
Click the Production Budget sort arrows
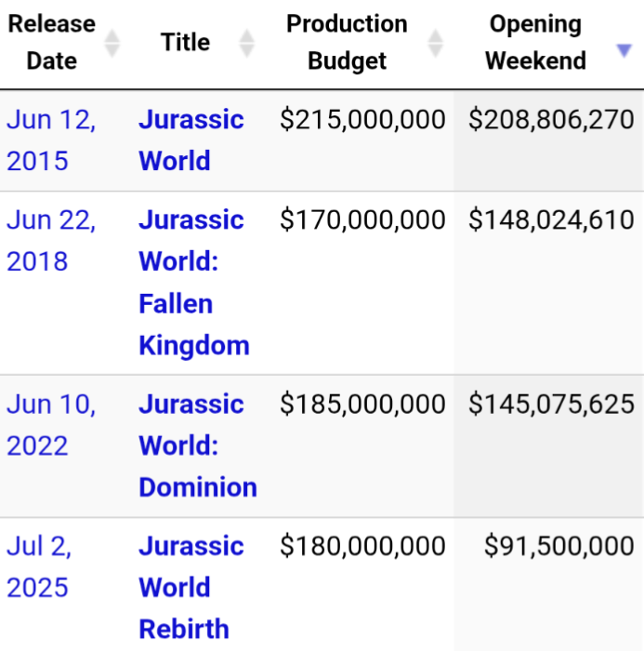pyautogui.click(x=435, y=43)
